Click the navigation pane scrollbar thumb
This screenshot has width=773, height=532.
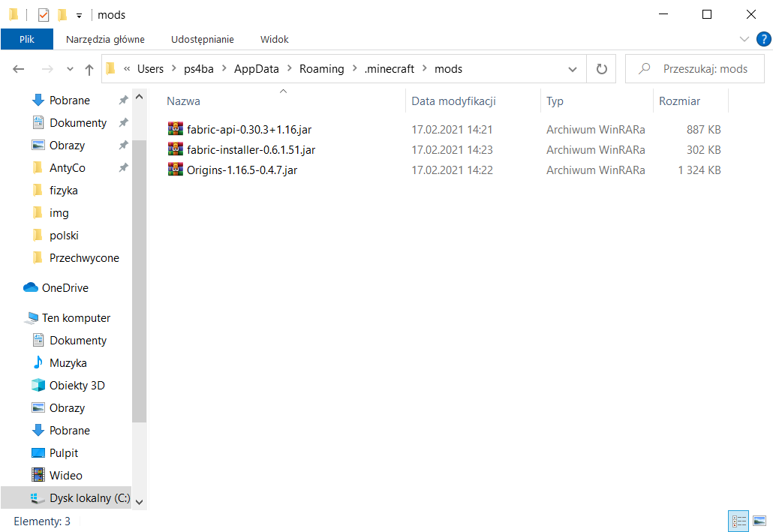pyautogui.click(x=139, y=281)
